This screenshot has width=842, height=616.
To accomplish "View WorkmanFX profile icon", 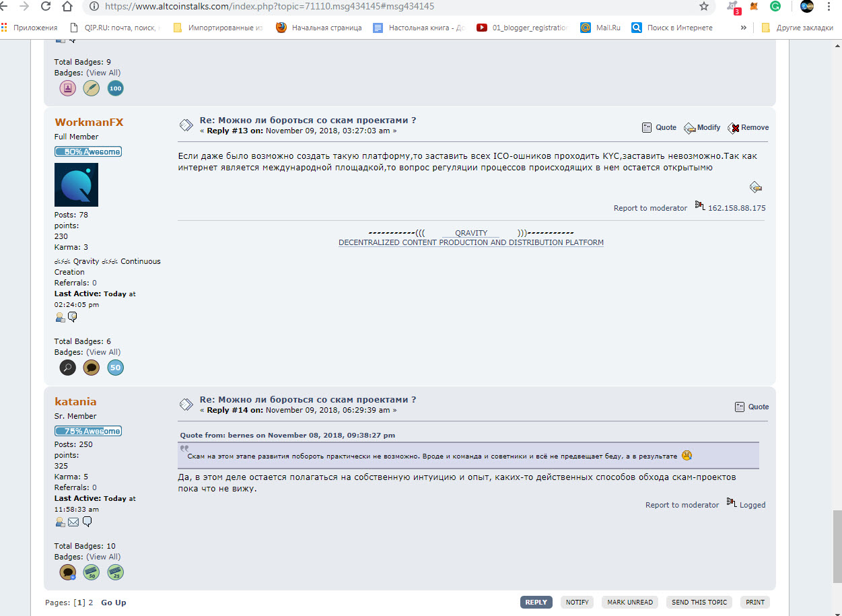I will pos(60,317).
